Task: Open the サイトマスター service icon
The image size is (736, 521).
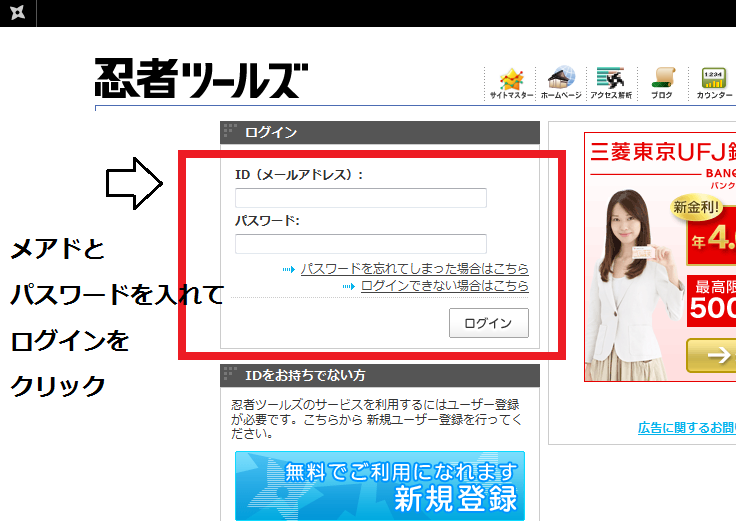Action: pos(511,84)
